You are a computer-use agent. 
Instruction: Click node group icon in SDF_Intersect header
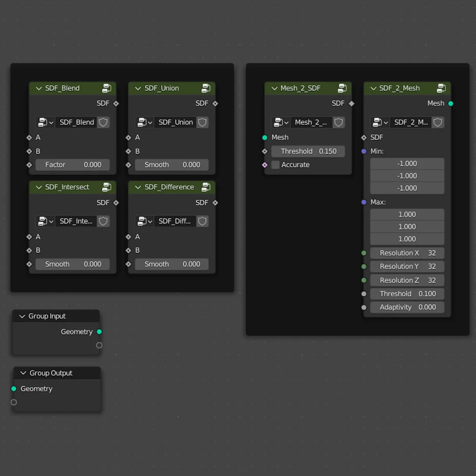(x=107, y=187)
